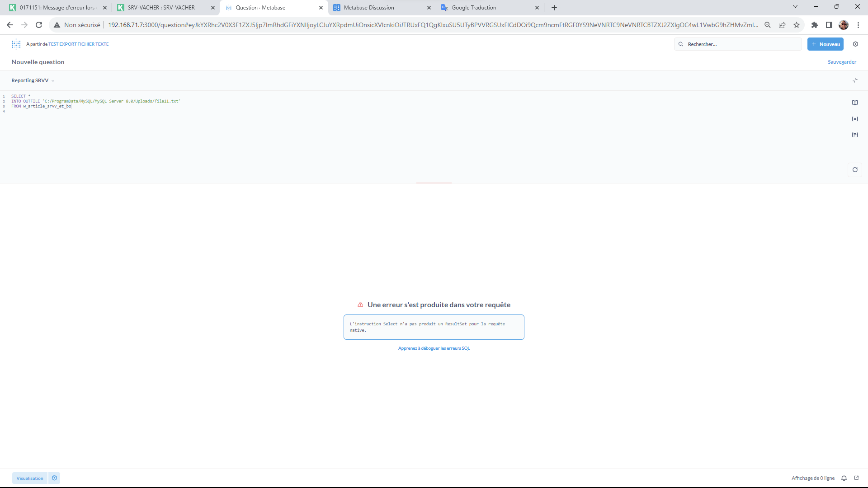Open the browser extensions puzzle icon
Image resolution: width=868 pixels, height=488 pixels.
(815, 25)
